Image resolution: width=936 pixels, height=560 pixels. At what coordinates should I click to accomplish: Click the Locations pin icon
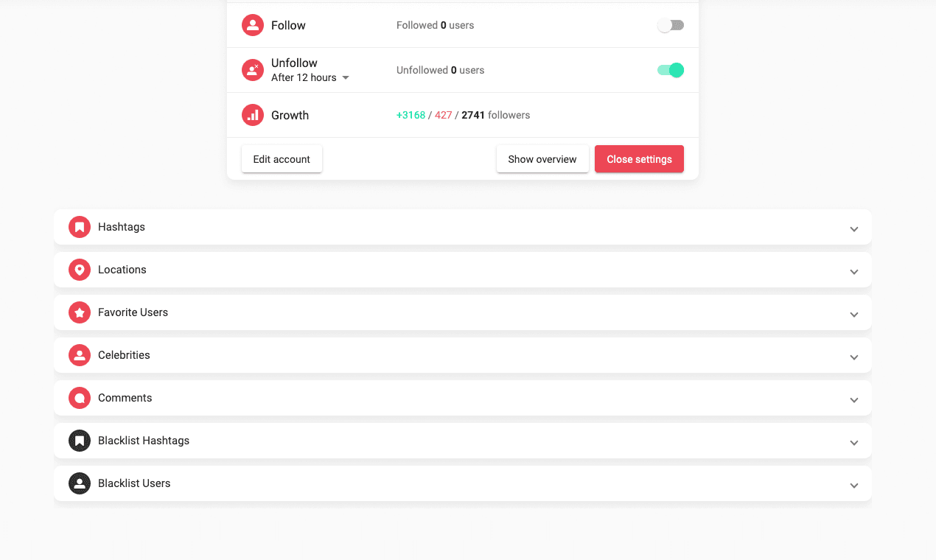pos(80,270)
